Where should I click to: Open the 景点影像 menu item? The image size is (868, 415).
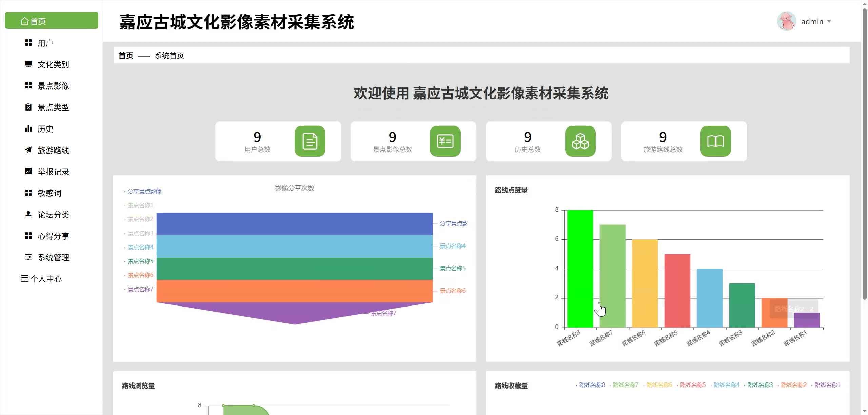tap(53, 86)
